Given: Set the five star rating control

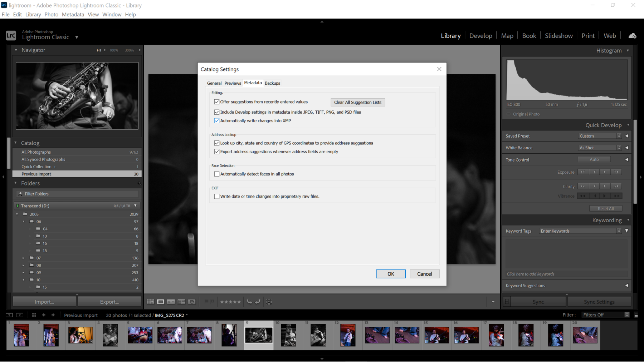Looking at the screenshot, I should (x=230, y=302).
